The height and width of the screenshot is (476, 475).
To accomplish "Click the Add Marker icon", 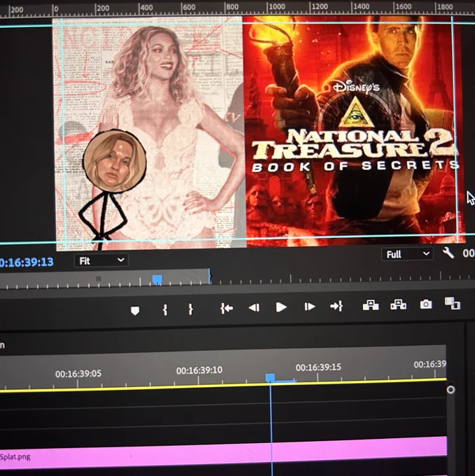I will 135,311.
